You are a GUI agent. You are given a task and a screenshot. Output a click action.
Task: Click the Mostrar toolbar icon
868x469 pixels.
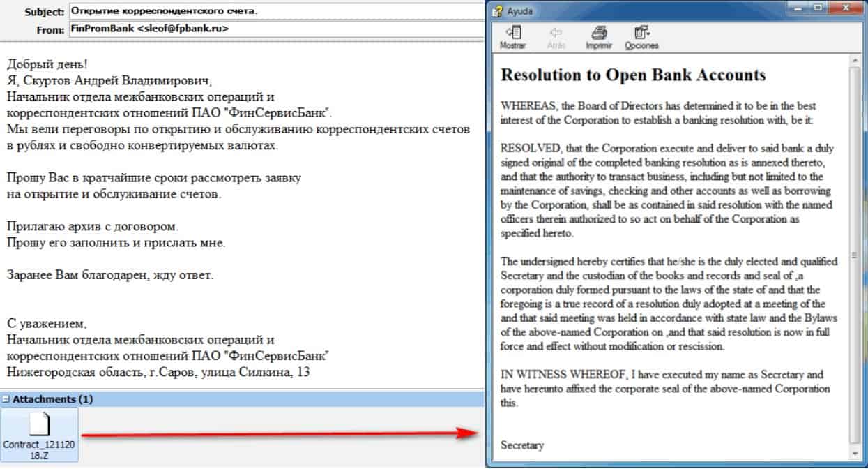(x=512, y=37)
